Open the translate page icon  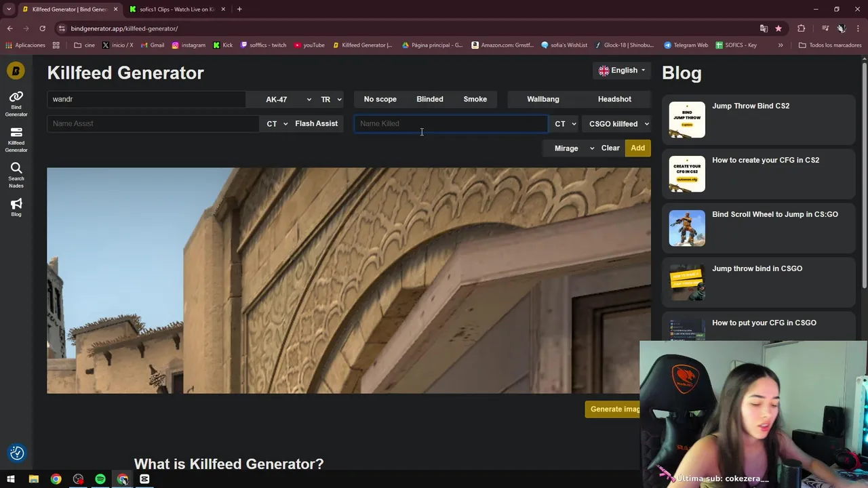[x=764, y=28]
